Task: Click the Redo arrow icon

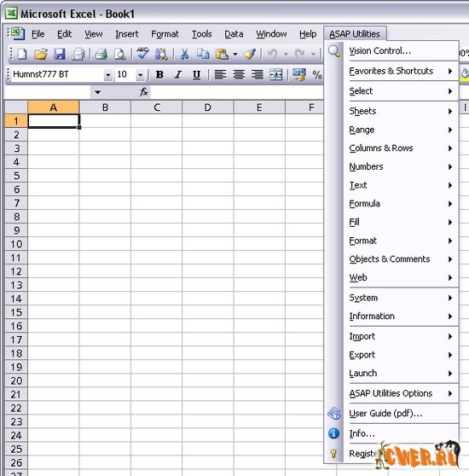Action: tap(299, 55)
